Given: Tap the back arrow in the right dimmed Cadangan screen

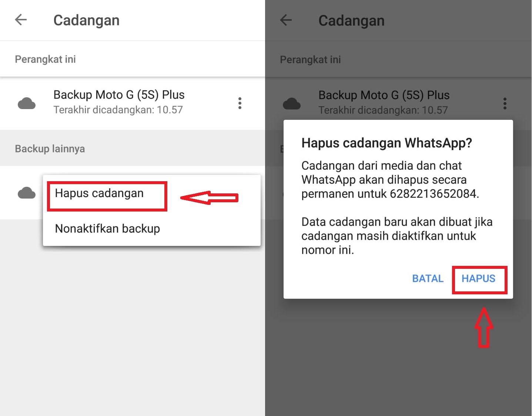Looking at the screenshot, I should [x=286, y=20].
